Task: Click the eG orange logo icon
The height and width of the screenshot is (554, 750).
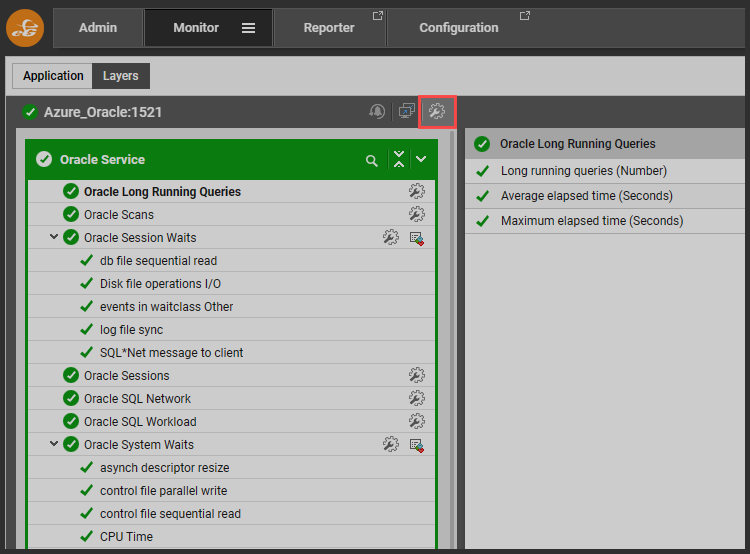Action: pyautogui.click(x=25, y=28)
